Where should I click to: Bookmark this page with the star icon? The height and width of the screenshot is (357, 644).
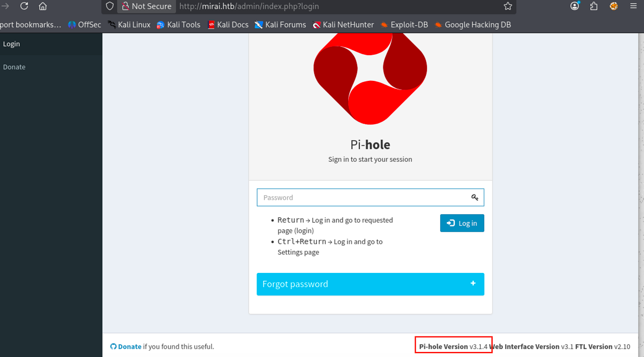(x=508, y=6)
